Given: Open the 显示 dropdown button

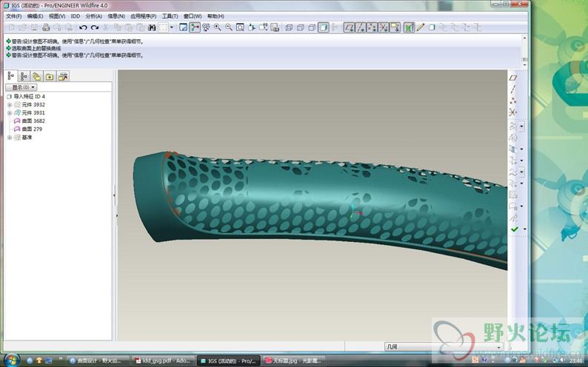Looking at the screenshot, I should click(x=21, y=87).
